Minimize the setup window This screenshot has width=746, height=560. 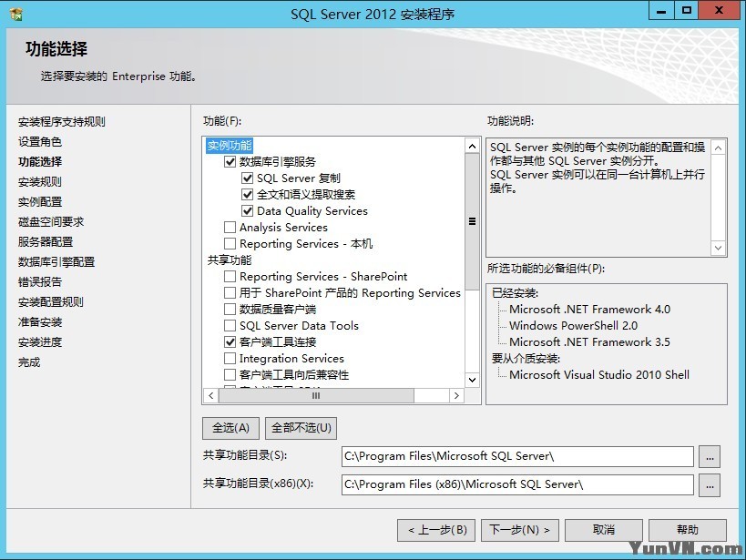tap(661, 10)
